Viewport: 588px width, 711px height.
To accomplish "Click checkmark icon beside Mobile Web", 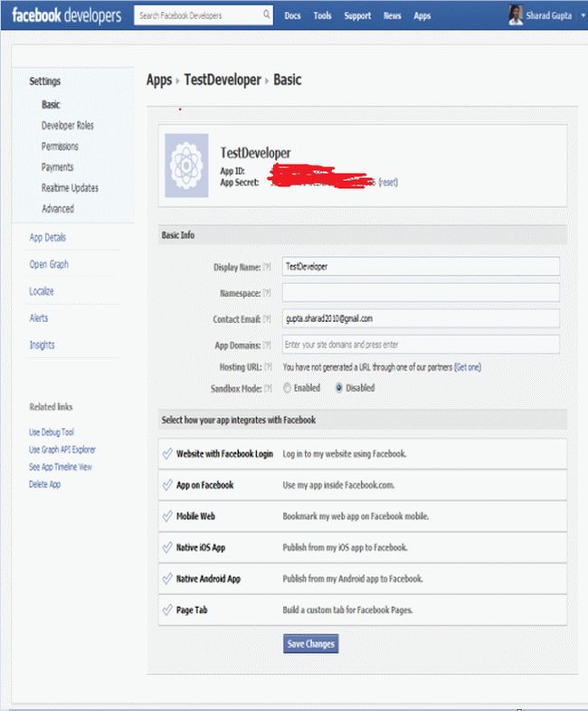I will pos(167,516).
